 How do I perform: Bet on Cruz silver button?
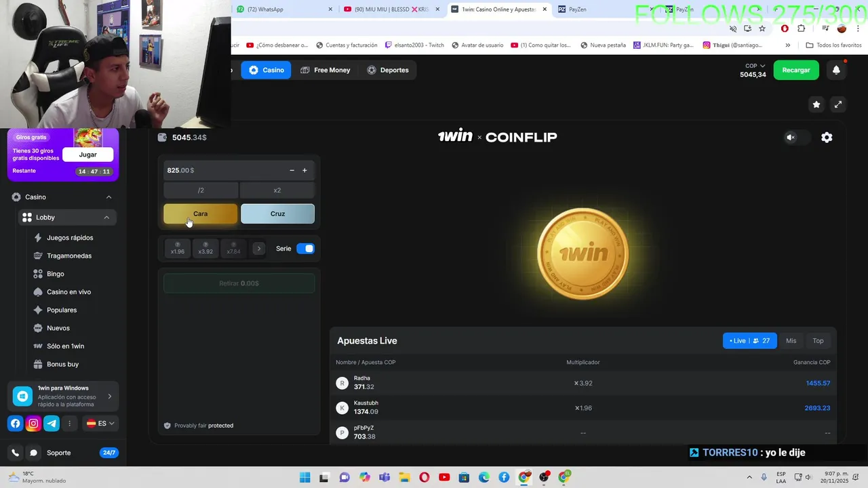[x=277, y=213]
